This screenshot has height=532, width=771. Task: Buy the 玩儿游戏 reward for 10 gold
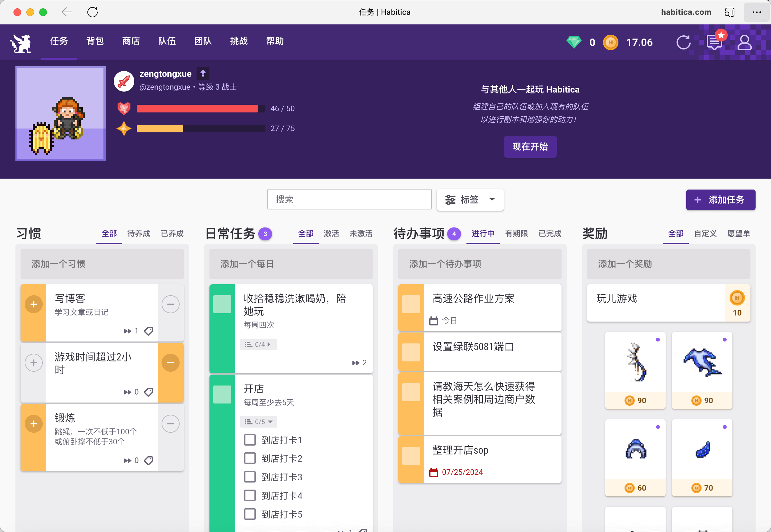(737, 303)
